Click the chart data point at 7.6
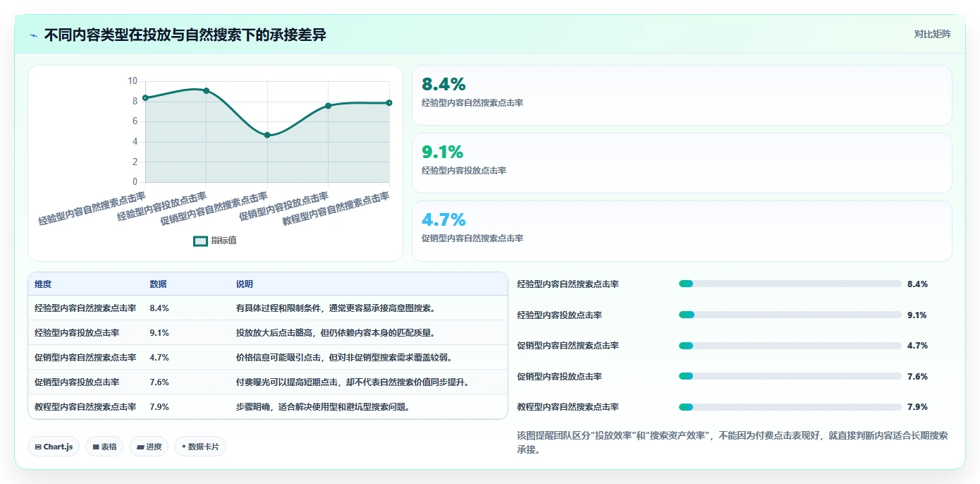Viewport: 980px width, 484px height. (x=328, y=106)
